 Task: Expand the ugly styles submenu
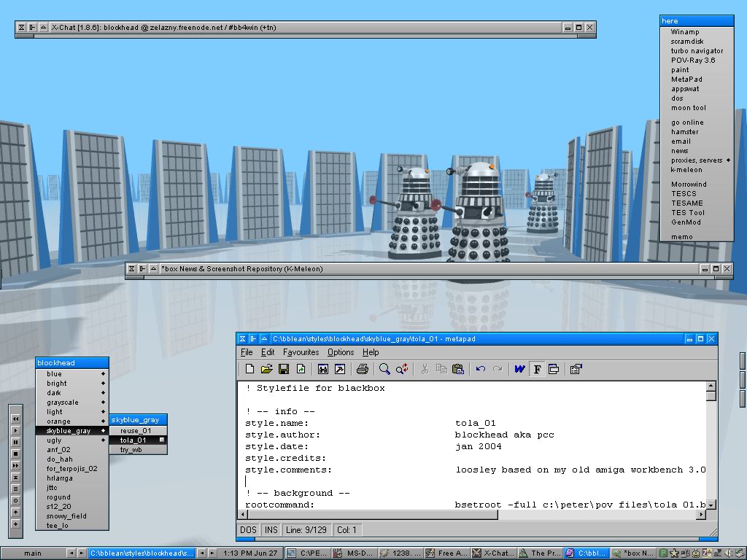[72, 440]
